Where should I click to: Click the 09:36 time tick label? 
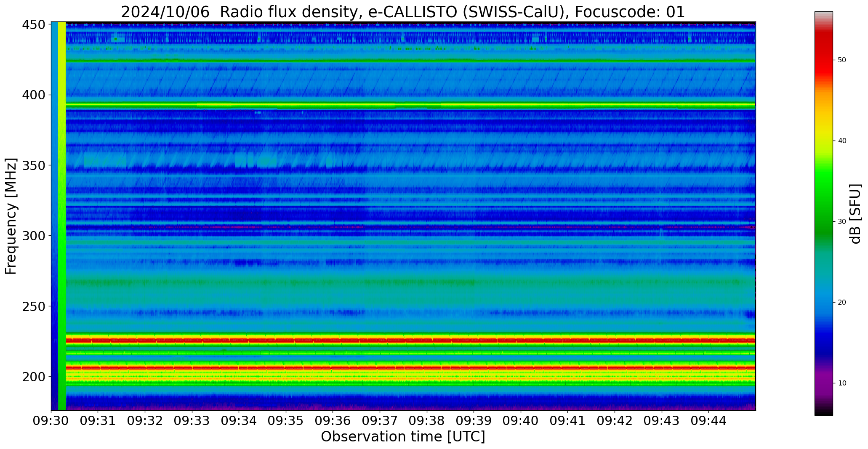tap(333, 420)
